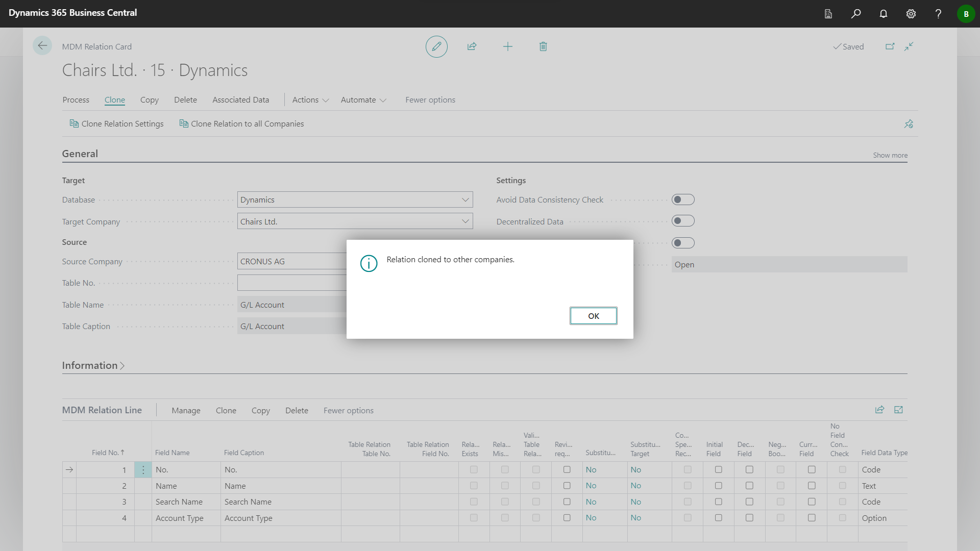The image size is (980, 551).
Task: Click the pin action bar icon
Action: [x=909, y=124]
